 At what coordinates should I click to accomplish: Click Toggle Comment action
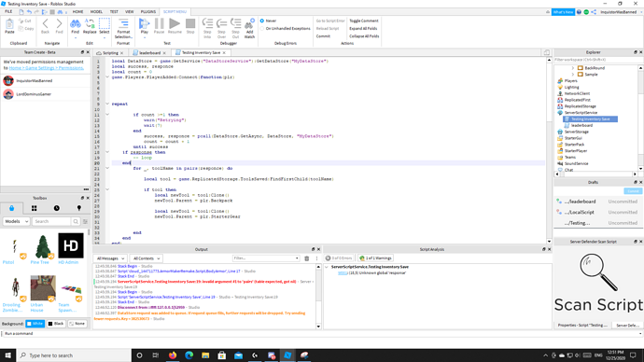(364, 21)
